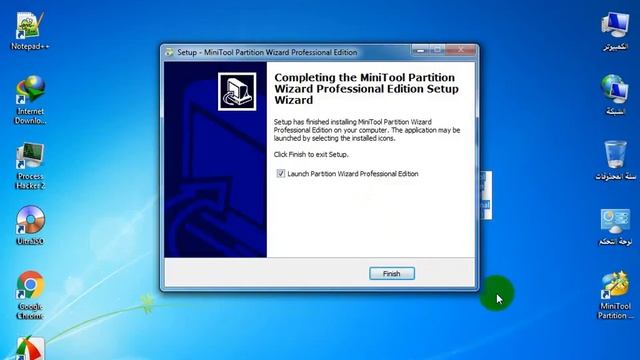The width and height of the screenshot is (640, 360).
Task: Minimize the Setup window
Action: [420, 50]
